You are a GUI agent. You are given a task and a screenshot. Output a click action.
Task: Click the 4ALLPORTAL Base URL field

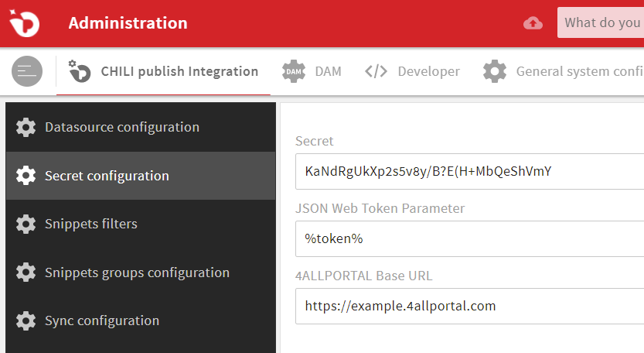[469, 306]
